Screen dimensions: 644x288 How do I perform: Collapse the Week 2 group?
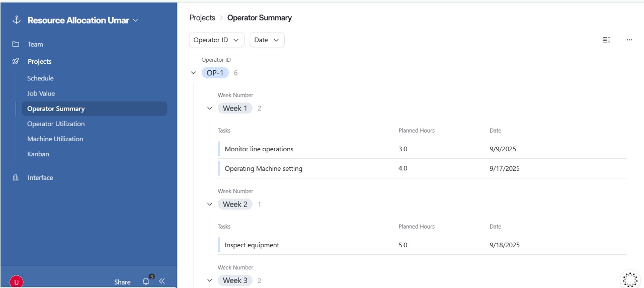point(210,205)
